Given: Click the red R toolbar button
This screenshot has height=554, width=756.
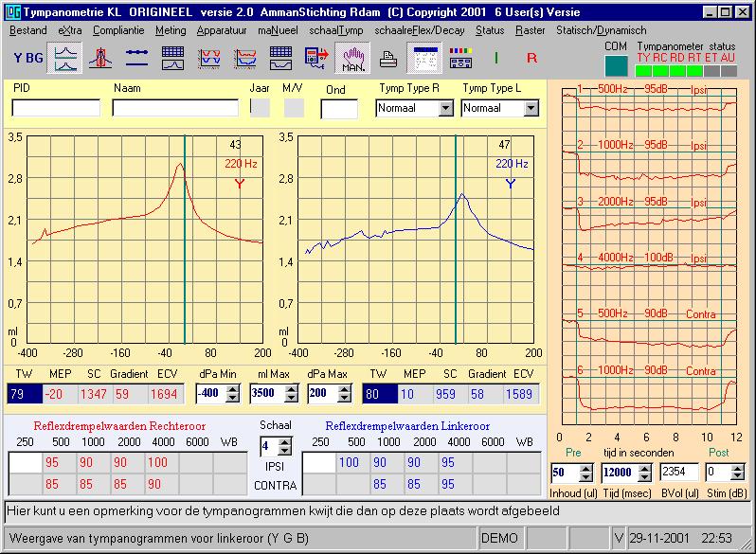Looking at the screenshot, I should point(531,59).
